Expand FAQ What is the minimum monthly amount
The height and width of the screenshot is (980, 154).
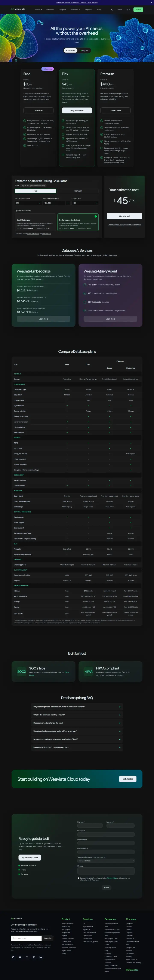[x=77, y=715]
